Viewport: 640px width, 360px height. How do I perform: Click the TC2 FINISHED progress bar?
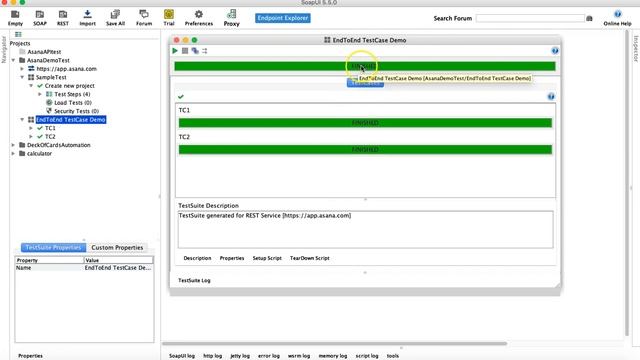365,150
